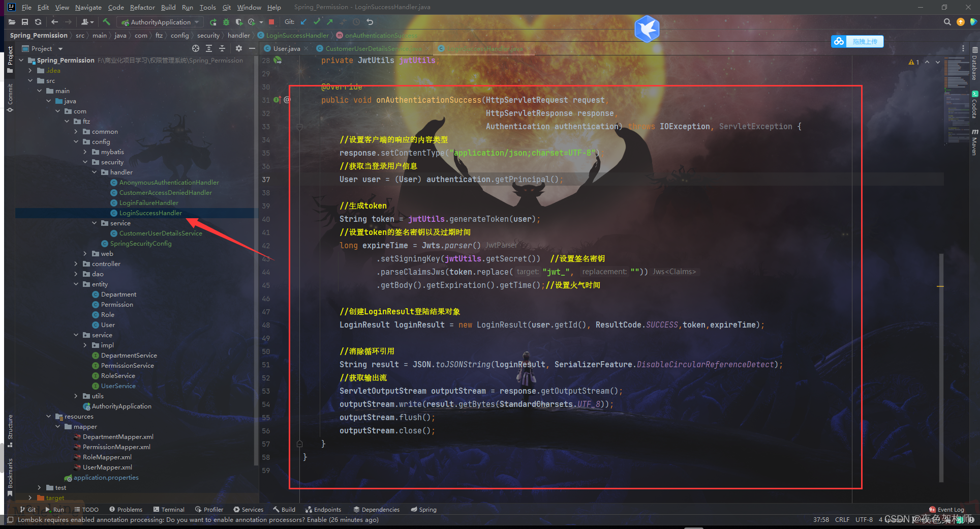Expand the mybatis folder
This screenshot has width=980, height=529.
(x=85, y=152)
